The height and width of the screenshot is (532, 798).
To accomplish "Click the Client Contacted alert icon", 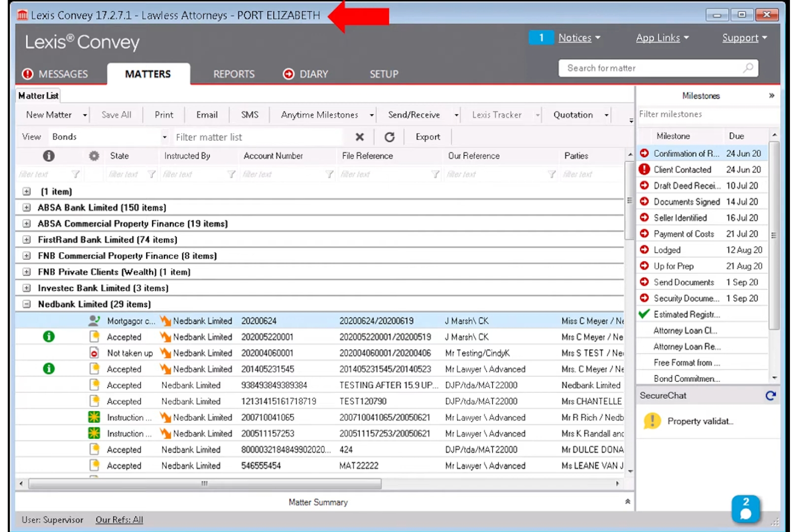I will pyautogui.click(x=644, y=169).
